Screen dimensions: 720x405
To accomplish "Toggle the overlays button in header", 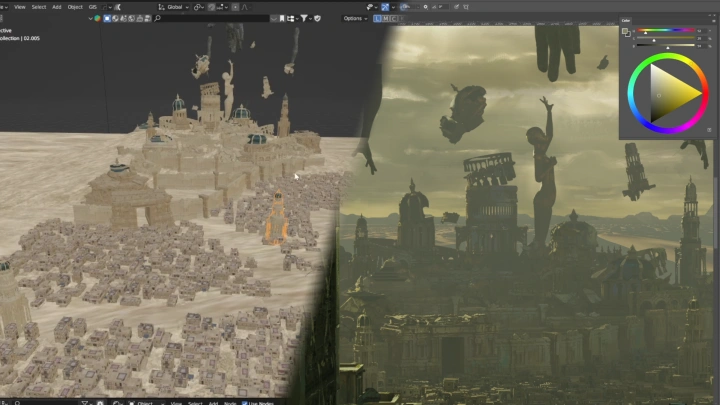I will [405, 7].
